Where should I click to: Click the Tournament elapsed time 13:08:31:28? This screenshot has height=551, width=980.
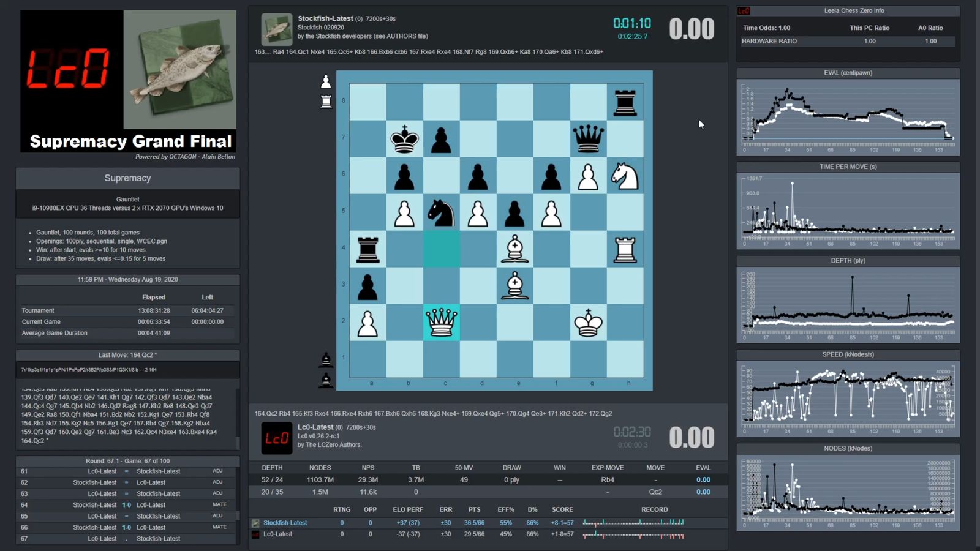tap(154, 311)
